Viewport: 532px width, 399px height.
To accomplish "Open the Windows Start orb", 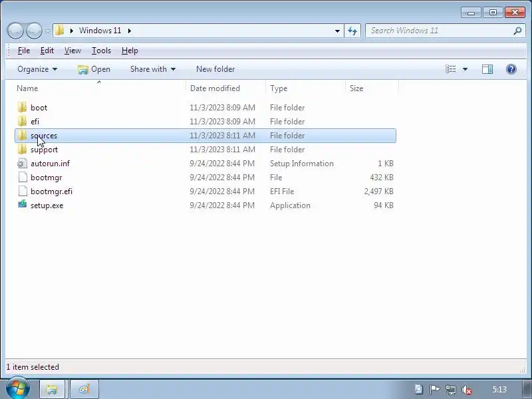I will click(x=18, y=388).
